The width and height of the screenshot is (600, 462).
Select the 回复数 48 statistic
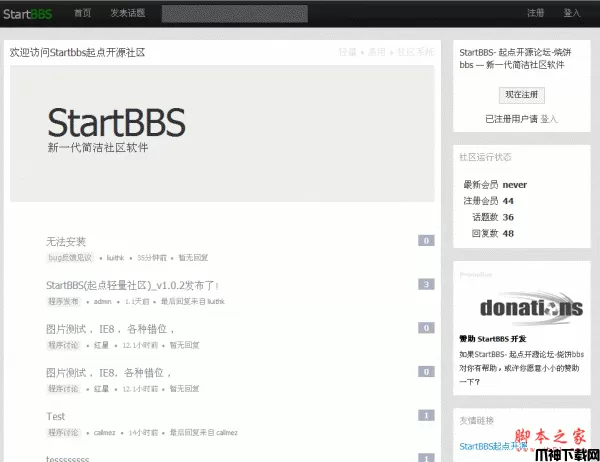point(493,233)
